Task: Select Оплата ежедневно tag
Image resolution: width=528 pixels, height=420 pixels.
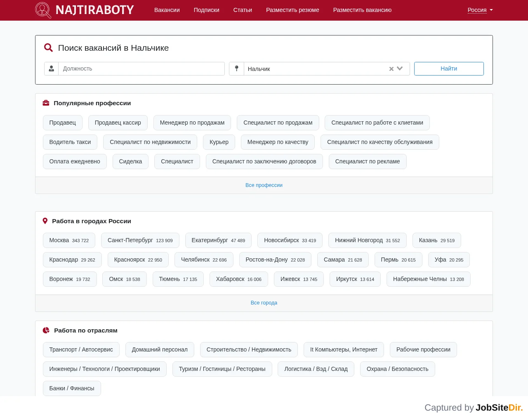Action: pyautogui.click(x=75, y=161)
